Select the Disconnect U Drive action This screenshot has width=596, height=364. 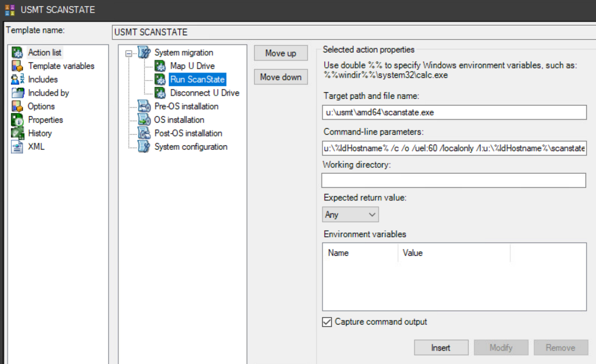205,93
